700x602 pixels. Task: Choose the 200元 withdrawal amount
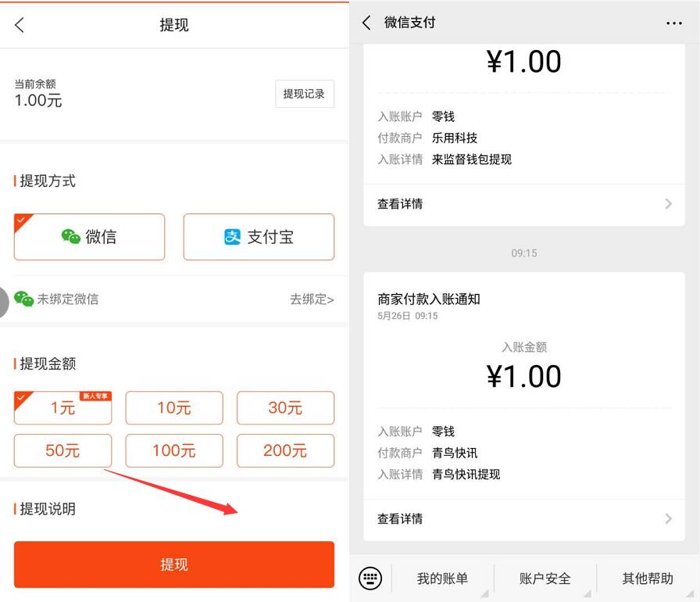tap(285, 450)
